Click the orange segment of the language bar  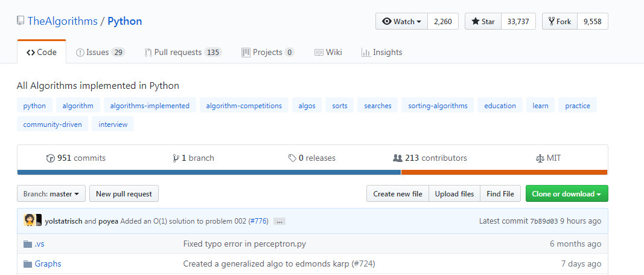click(505, 172)
